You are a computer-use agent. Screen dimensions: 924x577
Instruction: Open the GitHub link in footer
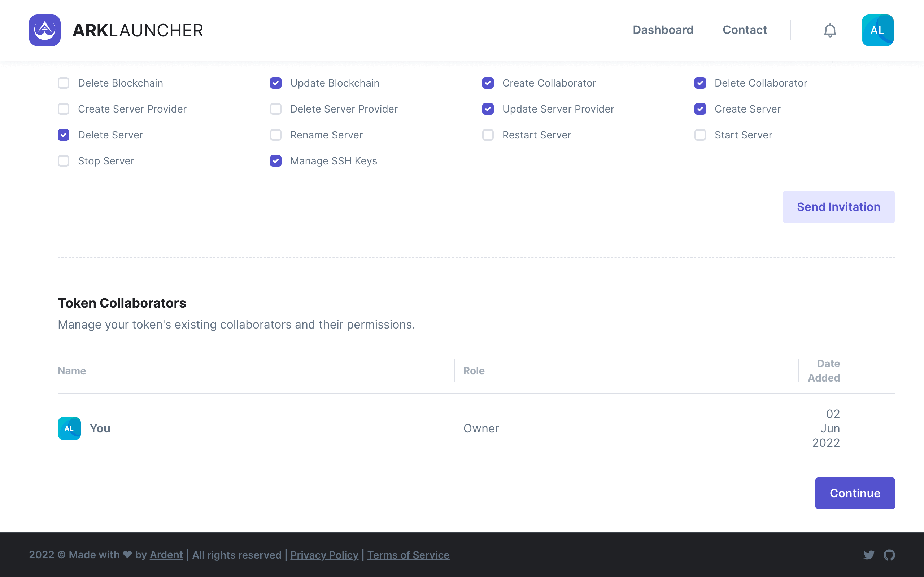click(x=889, y=555)
